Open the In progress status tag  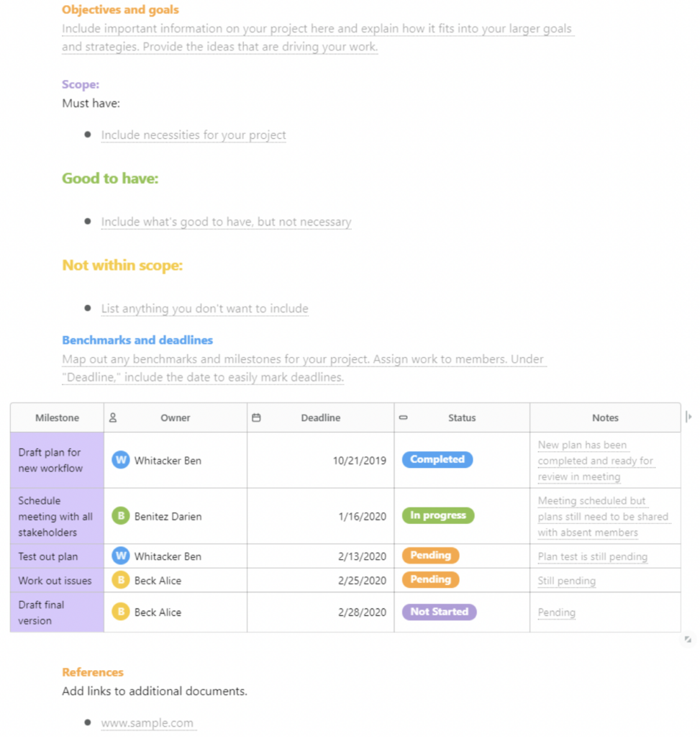click(x=438, y=515)
